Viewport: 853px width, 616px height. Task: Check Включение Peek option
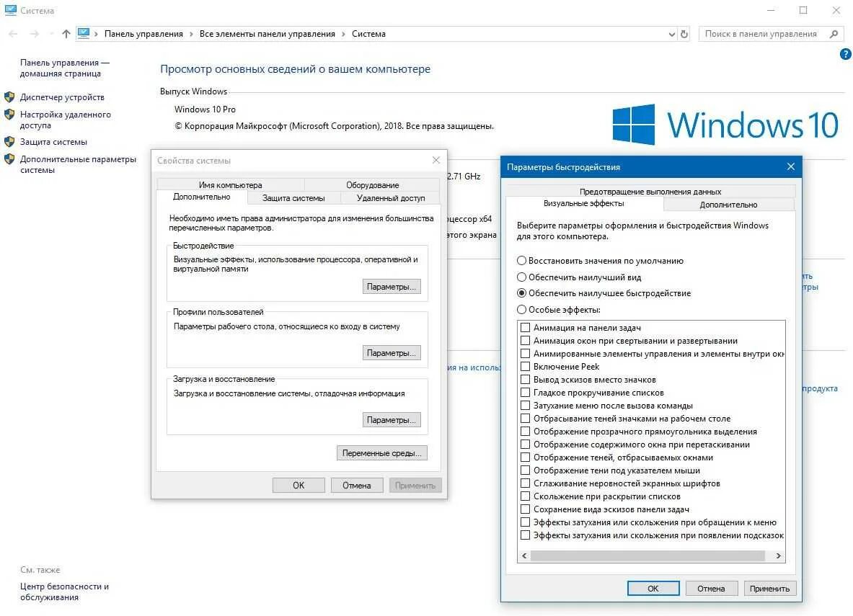pos(525,367)
